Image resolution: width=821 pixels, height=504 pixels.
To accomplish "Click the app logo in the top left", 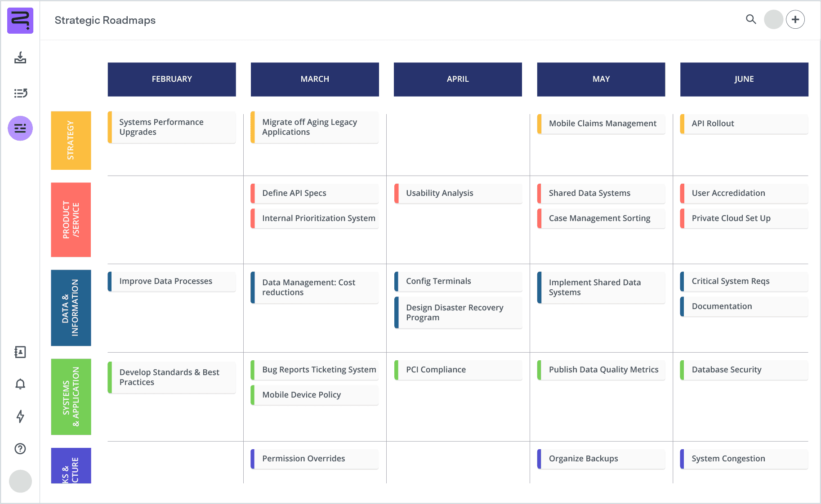I will pyautogui.click(x=20, y=20).
